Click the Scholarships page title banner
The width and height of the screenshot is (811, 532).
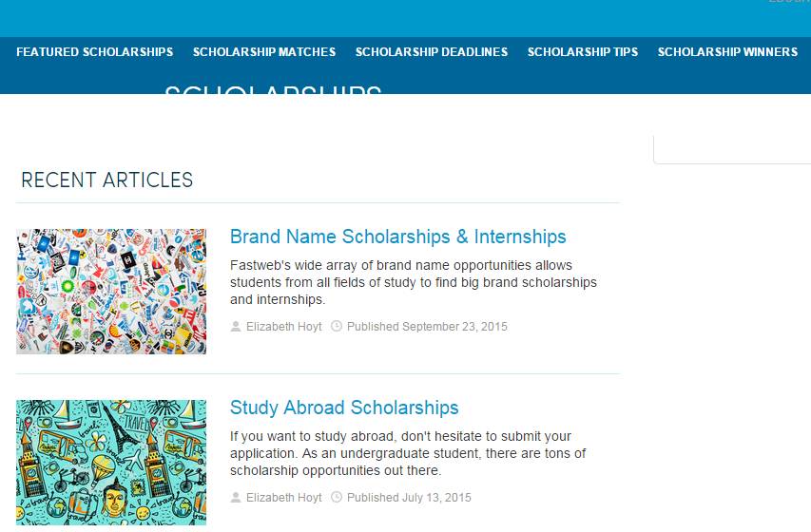point(273,90)
